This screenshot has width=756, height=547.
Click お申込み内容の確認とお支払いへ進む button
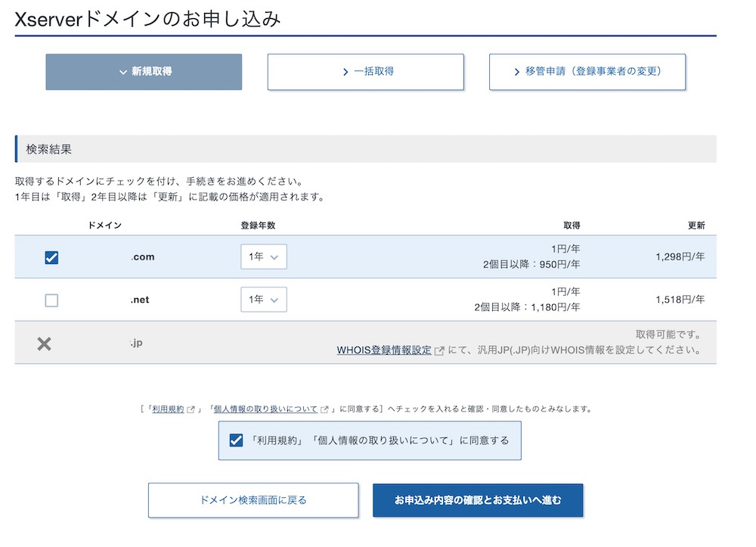(x=478, y=500)
